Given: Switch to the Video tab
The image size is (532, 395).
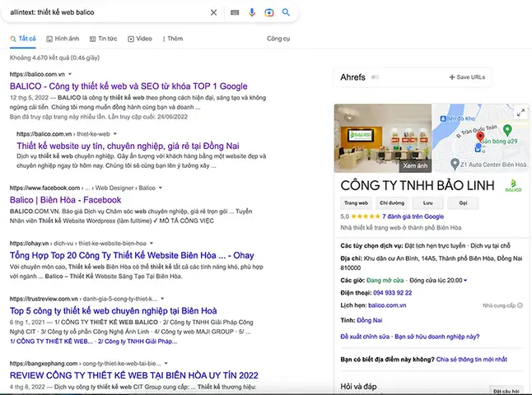Looking at the screenshot, I should click(x=140, y=39).
